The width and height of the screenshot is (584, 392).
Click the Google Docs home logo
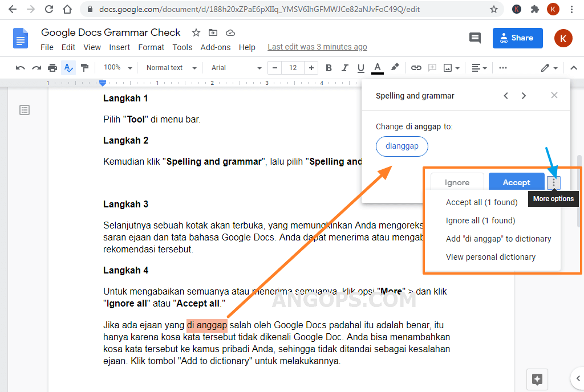pos(21,38)
